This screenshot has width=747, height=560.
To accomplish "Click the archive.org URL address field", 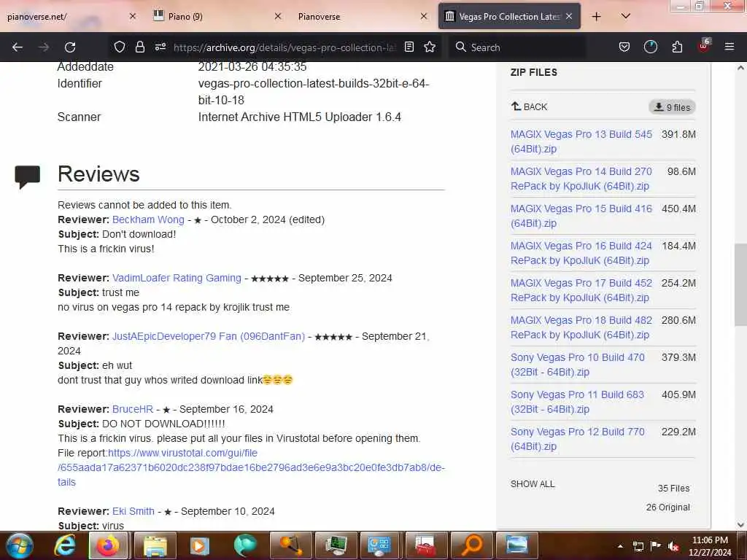I will tap(285, 47).
